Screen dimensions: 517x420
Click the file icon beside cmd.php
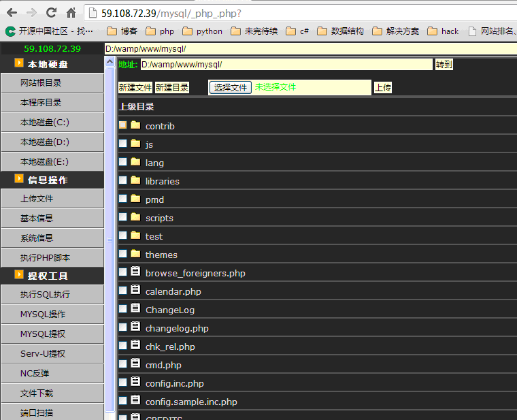(135, 363)
